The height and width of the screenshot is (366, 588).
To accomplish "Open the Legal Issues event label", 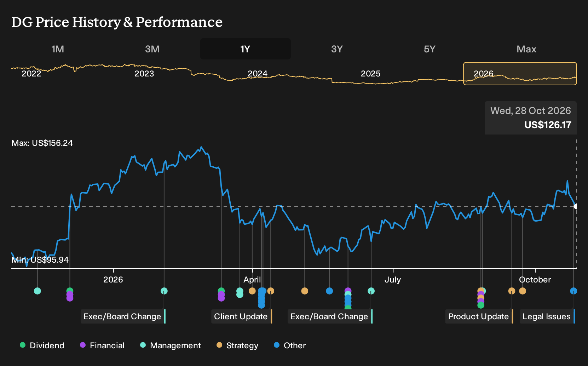I will tap(547, 316).
